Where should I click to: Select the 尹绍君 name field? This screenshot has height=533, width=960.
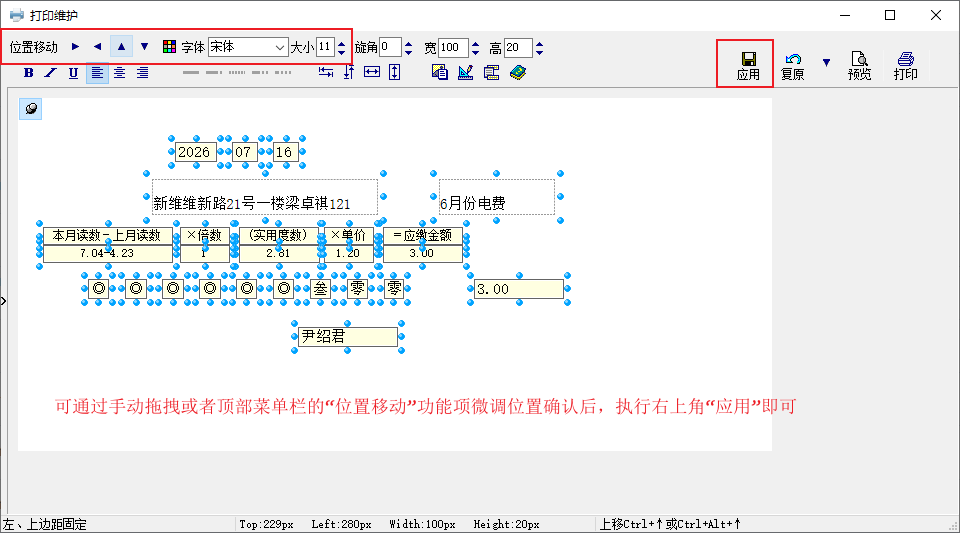(x=348, y=337)
